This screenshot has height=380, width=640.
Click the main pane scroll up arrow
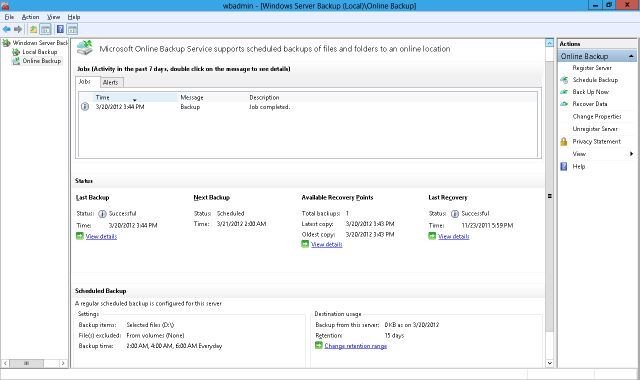click(549, 43)
